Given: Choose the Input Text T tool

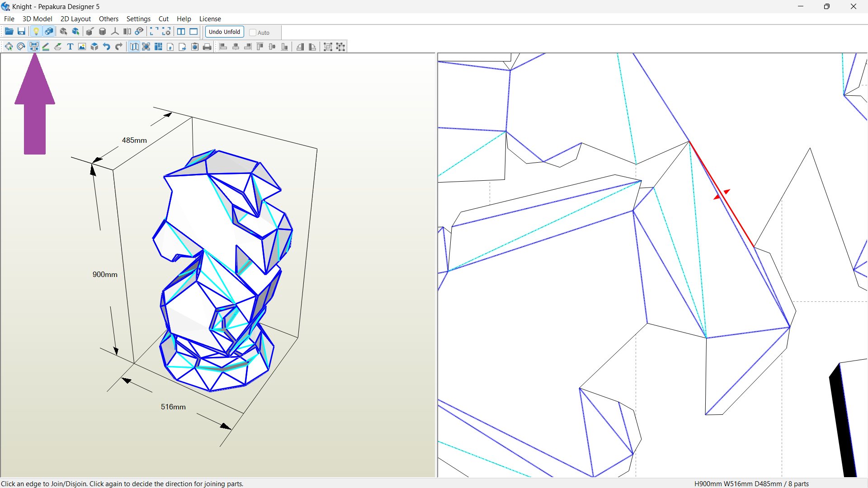Looking at the screenshot, I should click(70, 47).
